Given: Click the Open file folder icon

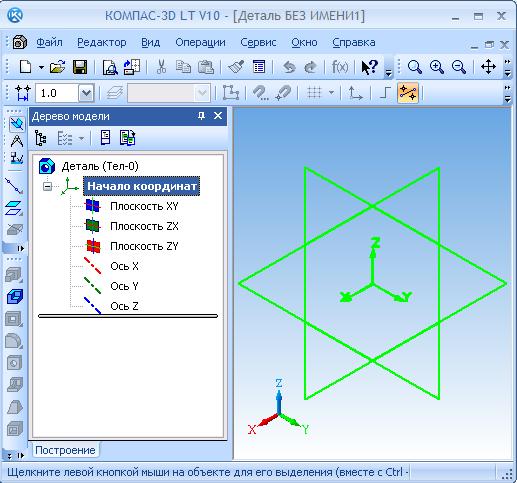Looking at the screenshot, I should coord(57,67).
